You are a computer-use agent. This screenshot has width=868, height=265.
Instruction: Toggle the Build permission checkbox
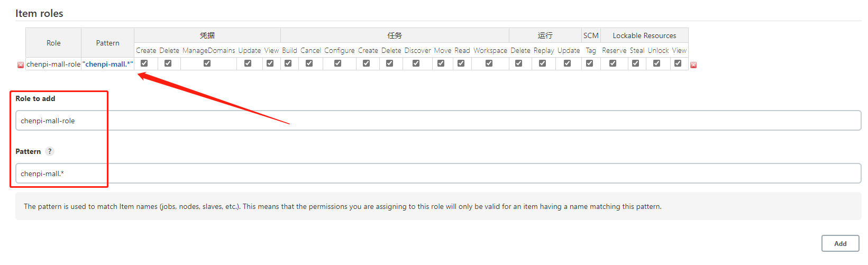(288, 63)
